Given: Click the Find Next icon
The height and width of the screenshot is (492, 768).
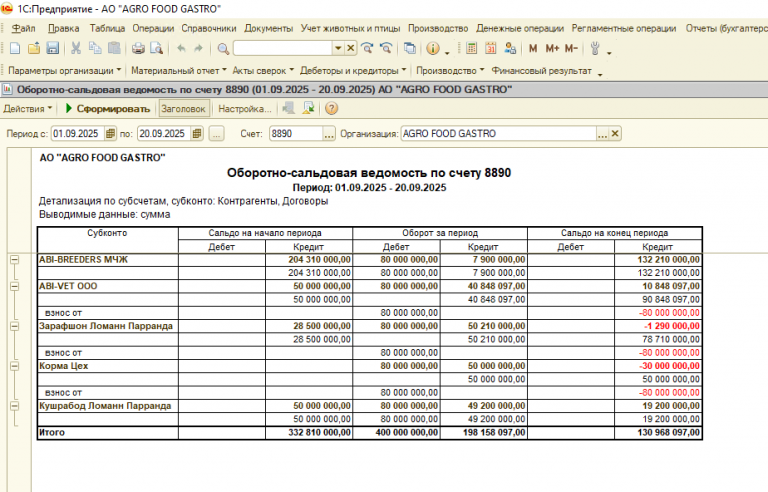Looking at the screenshot, I should 367,48.
